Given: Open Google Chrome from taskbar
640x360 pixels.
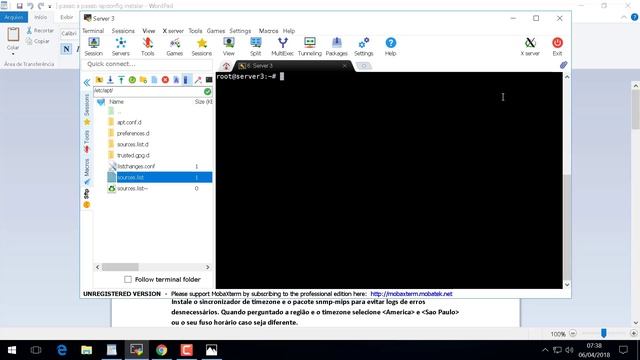Looking at the screenshot, I should [x=161, y=350].
